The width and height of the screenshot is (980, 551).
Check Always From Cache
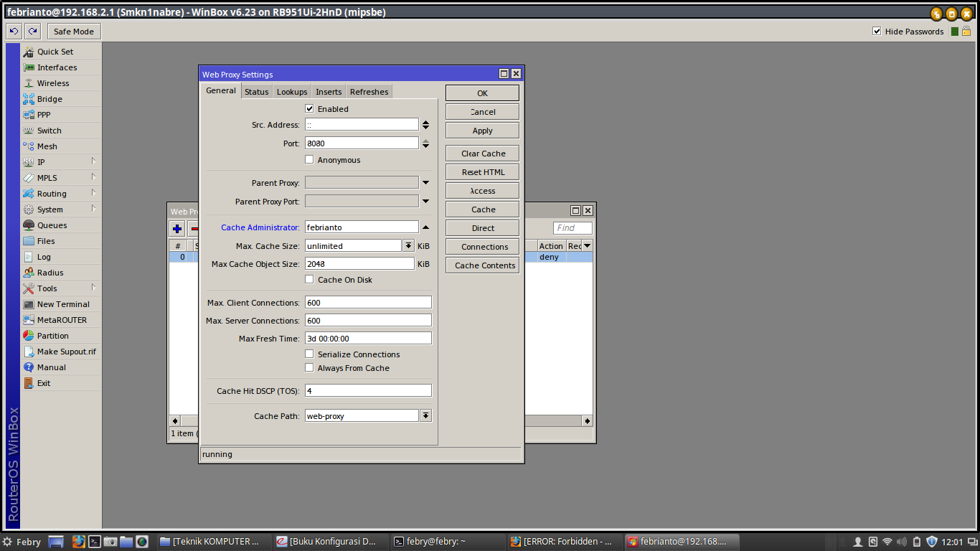pyautogui.click(x=310, y=368)
